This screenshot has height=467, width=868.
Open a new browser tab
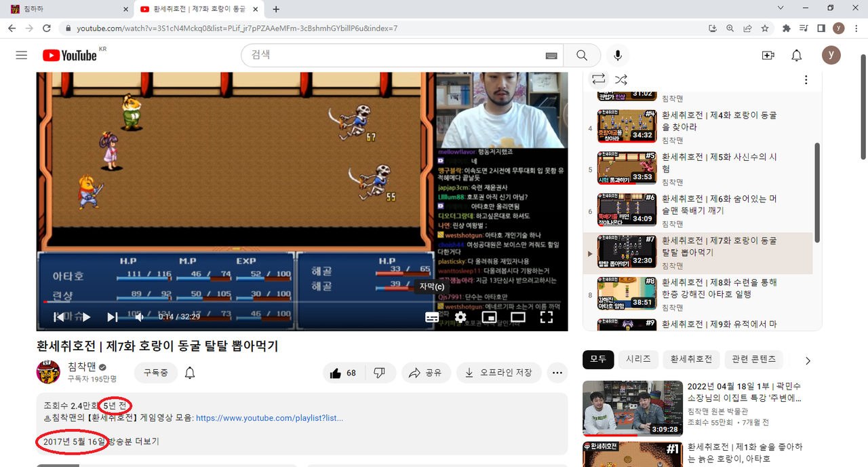click(x=276, y=10)
